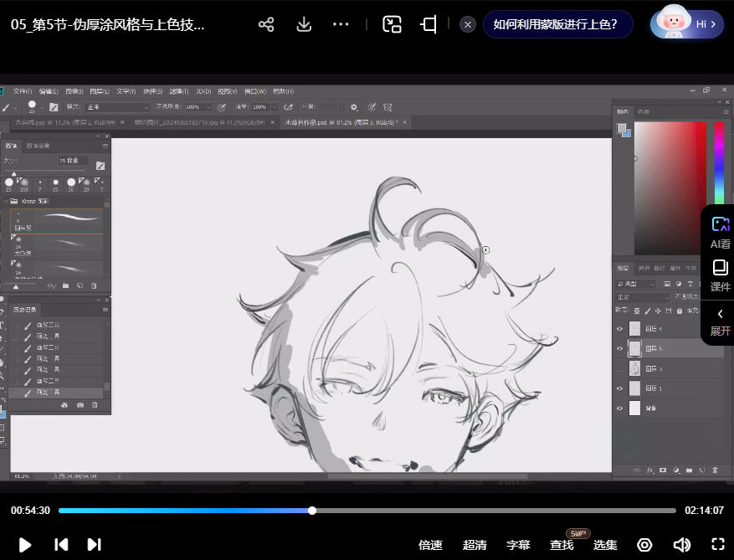
Task: Click the 查找 search button
Action: tap(562, 545)
